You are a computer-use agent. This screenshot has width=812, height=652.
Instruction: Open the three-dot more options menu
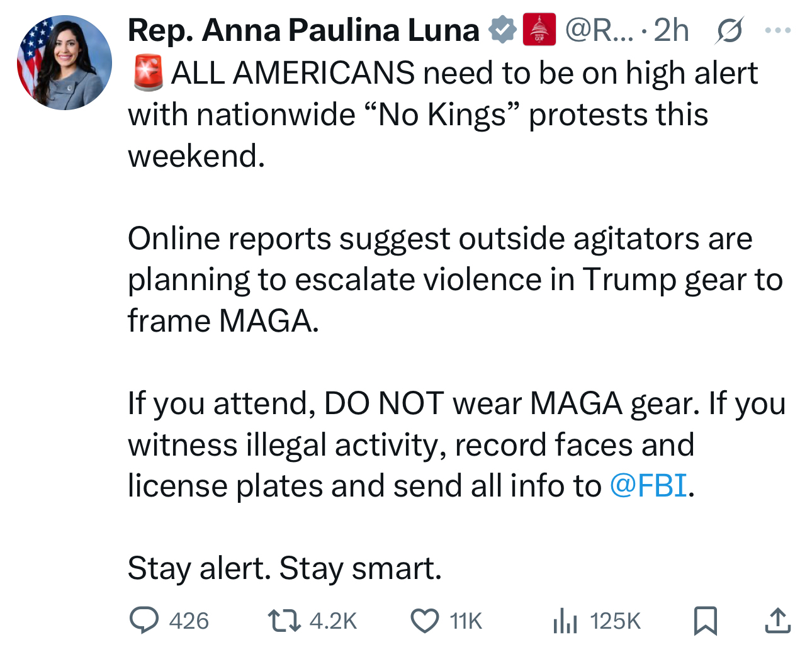click(x=778, y=30)
